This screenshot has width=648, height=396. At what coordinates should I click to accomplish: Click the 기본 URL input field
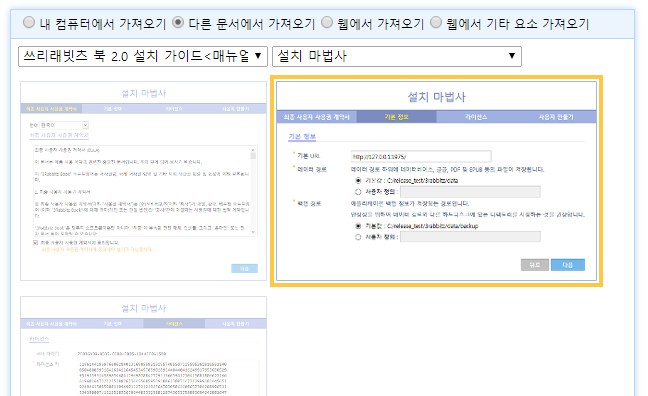click(421, 156)
